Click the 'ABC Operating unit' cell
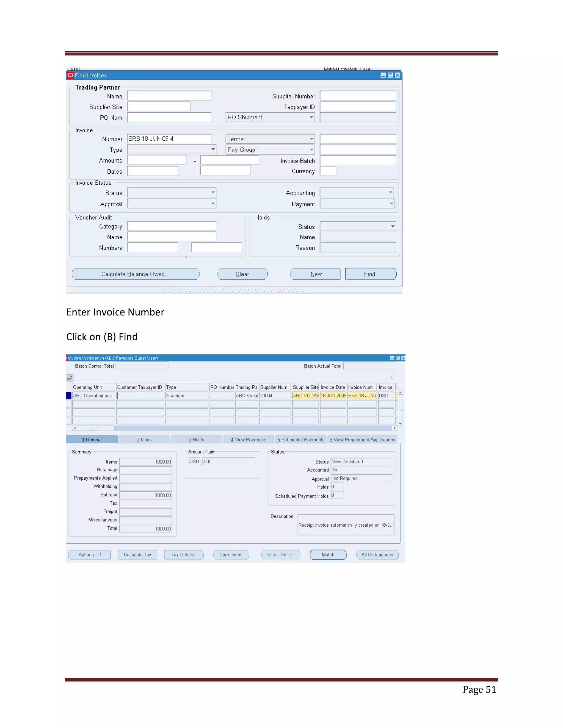 tap(94, 396)
